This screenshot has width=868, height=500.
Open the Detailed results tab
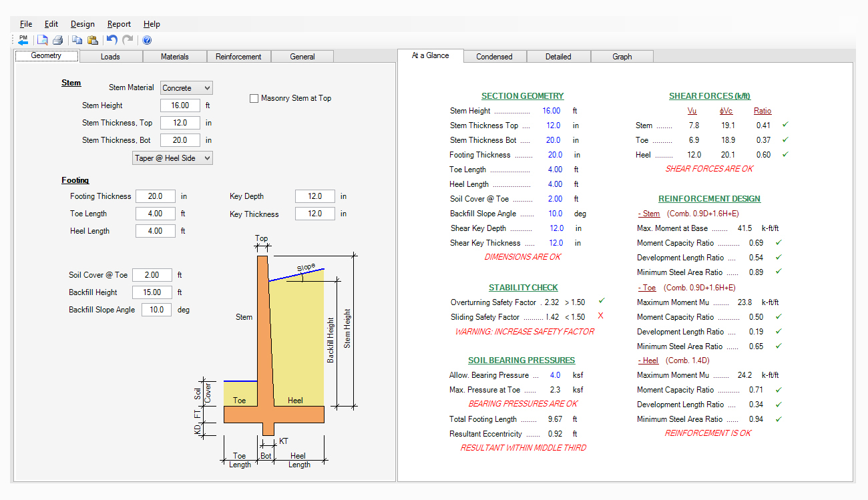[x=558, y=57]
